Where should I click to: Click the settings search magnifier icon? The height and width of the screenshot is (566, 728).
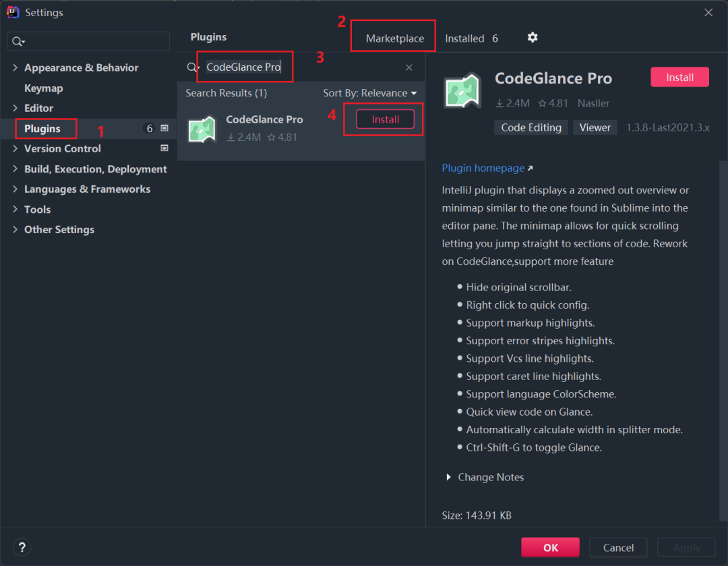click(18, 42)
